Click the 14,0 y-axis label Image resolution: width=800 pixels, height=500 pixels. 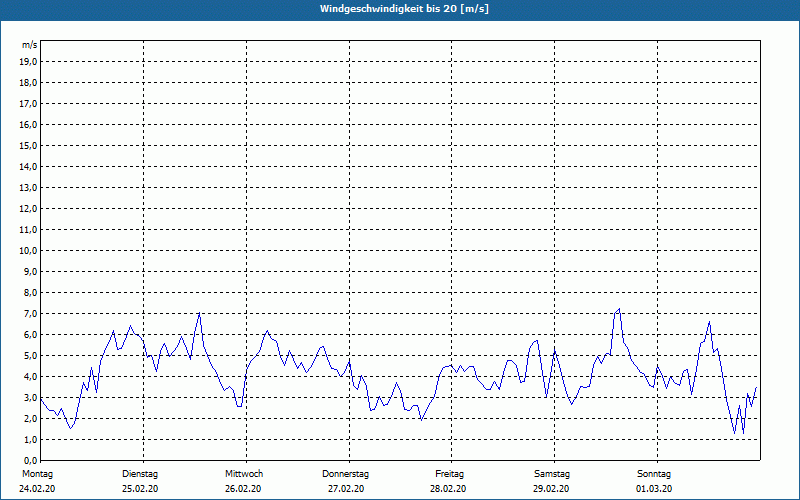pos(28,166)
